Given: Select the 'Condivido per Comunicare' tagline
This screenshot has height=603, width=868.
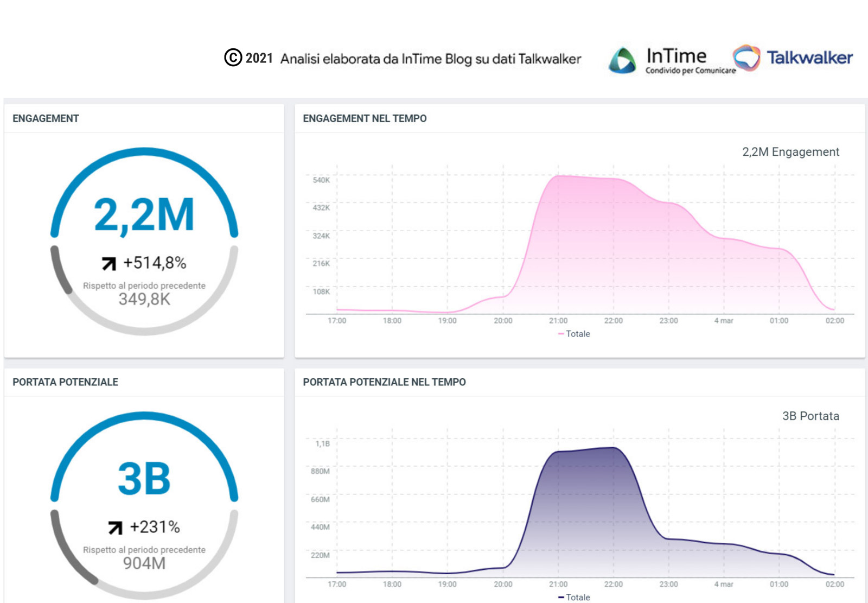Looking at the screenshot, I should pyautogui.click(x=691, y=71).
